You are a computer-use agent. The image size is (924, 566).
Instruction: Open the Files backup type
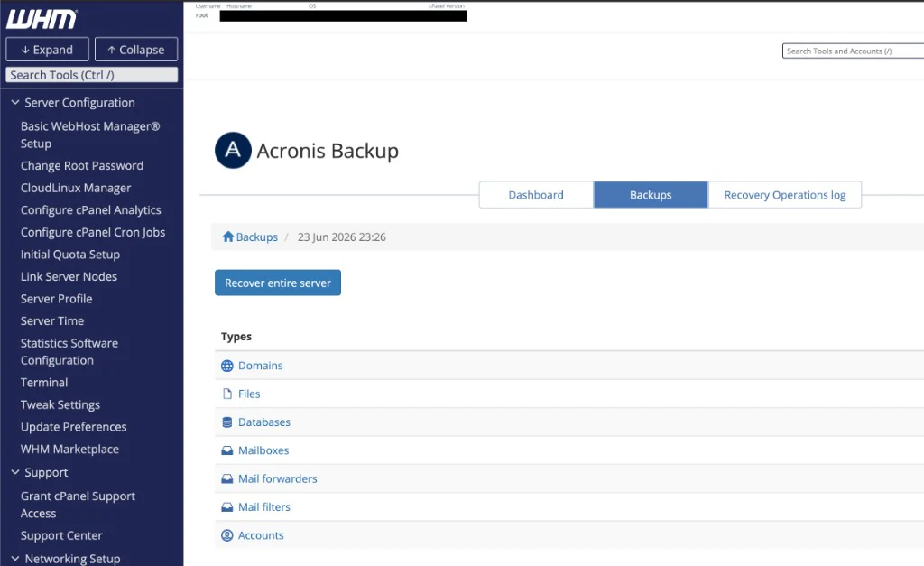(x=249, y=394)
